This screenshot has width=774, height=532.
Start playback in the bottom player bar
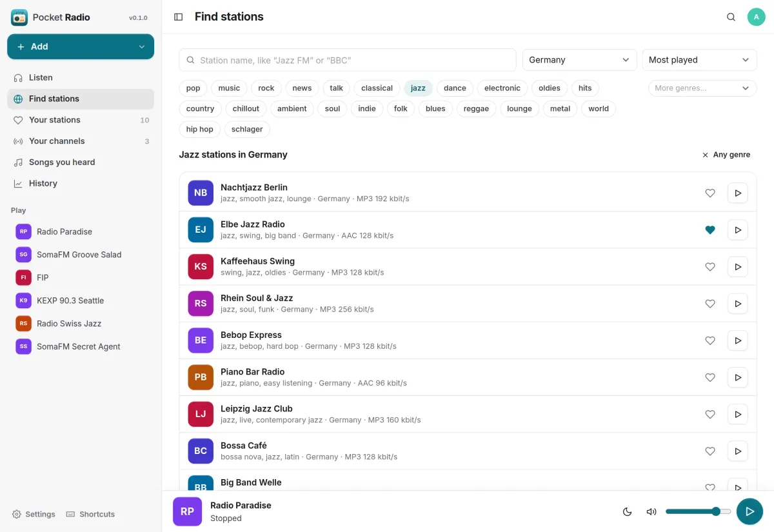(x=749, y=511)
